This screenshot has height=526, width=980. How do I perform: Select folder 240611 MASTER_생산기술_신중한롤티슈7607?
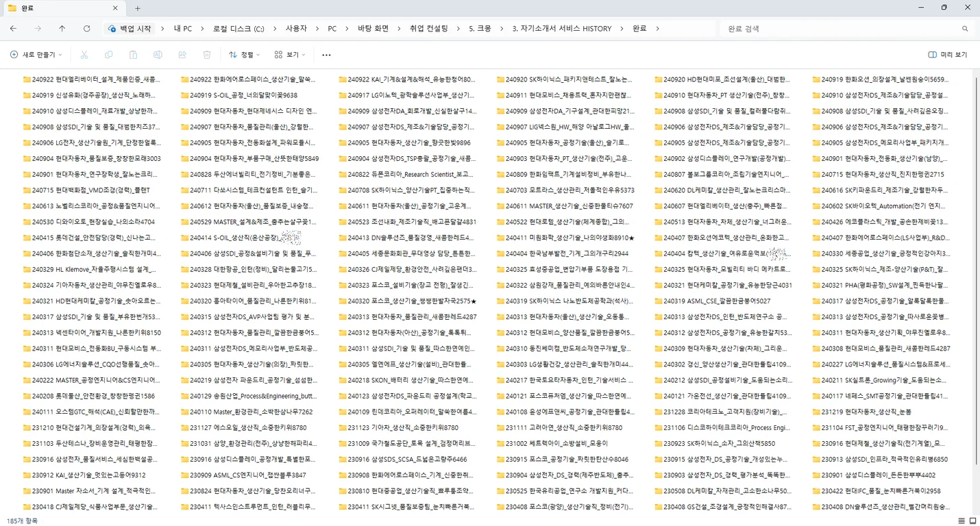(564, 206)
